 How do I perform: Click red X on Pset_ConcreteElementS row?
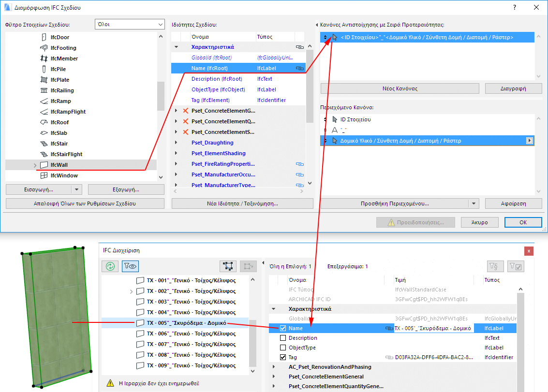coord(186,132)
